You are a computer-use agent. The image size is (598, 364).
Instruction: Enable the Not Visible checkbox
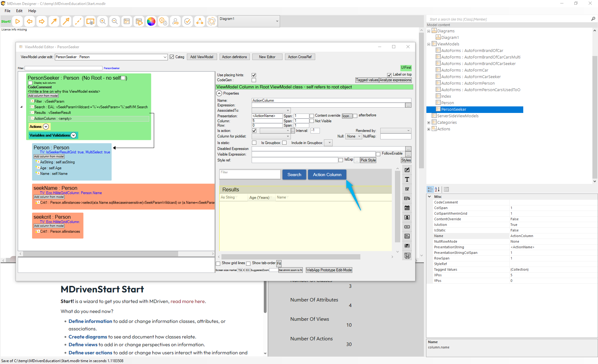tap(312, 121)
